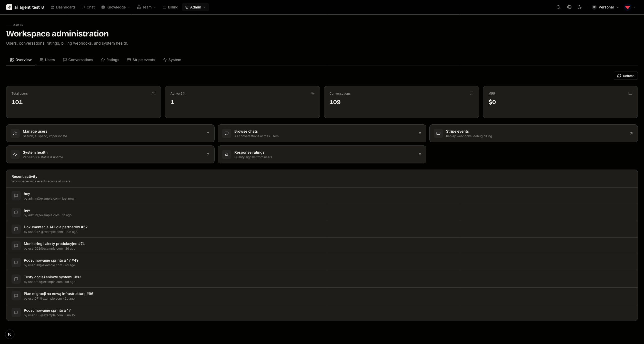Click card icon in MRR card
Viewport: 644px width, 344px height.
coord(630,93)
